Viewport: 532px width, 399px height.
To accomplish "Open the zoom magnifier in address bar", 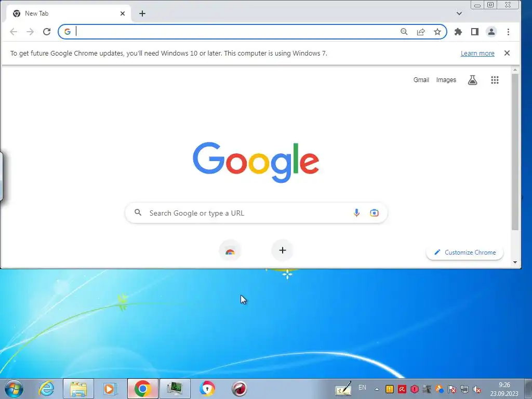I will [x=404, y=32].
